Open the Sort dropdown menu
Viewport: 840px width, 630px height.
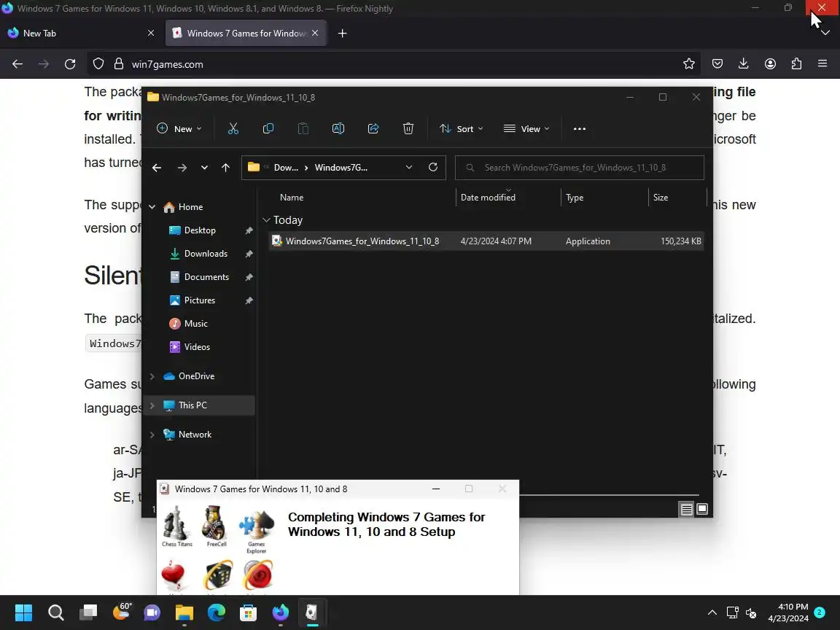coord(462,128)
